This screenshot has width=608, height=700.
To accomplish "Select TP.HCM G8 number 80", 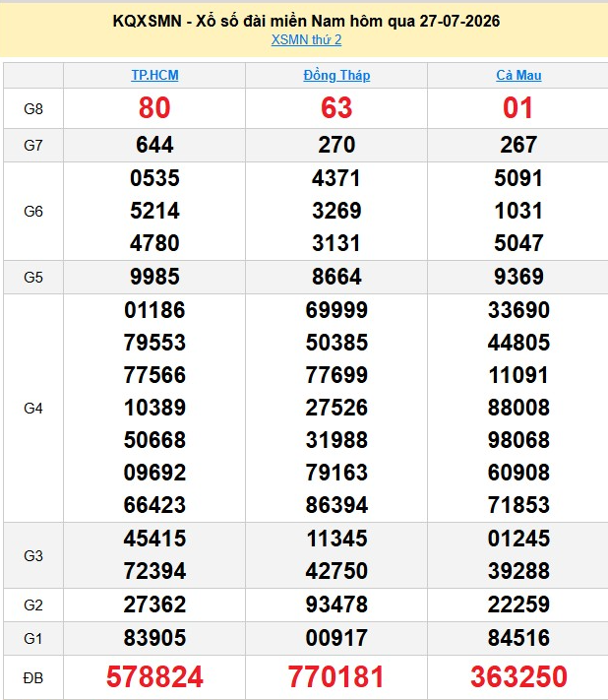I will pos(154,108).
